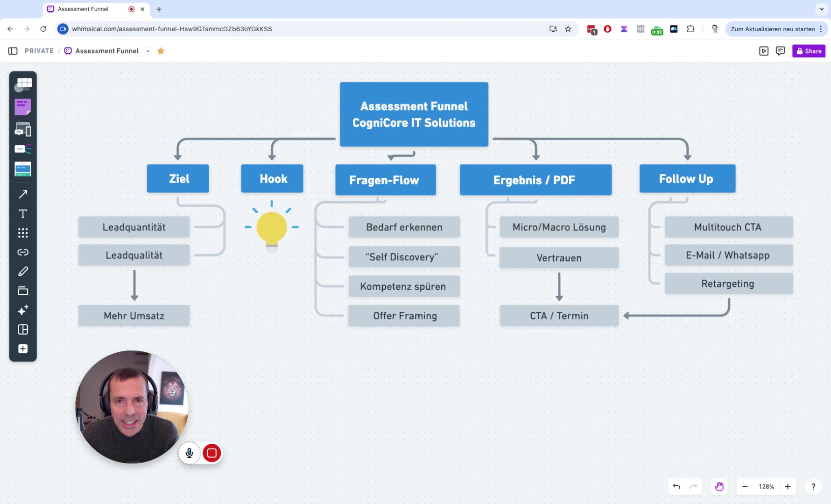Open the wireframe elements tool
Image resolution: width=831 pixels, height=504 pixels.
(x=23, y=129)
